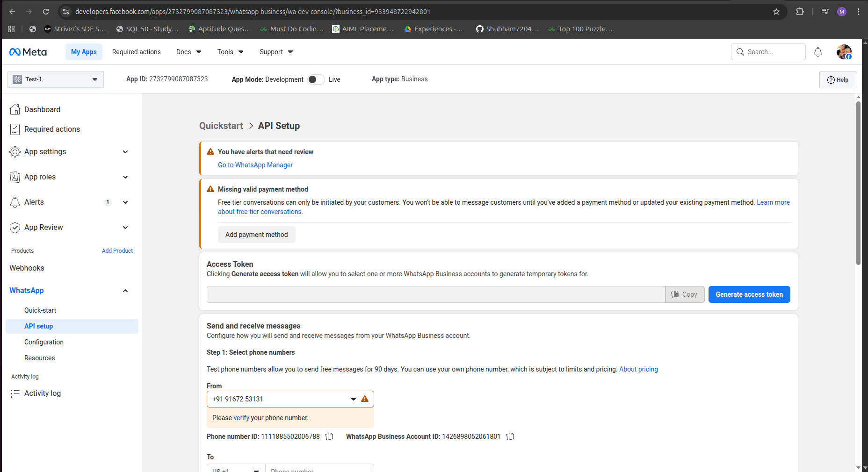Expand the Docs menu
Viewport: 868px width, 472px height.
coord(188,52)
